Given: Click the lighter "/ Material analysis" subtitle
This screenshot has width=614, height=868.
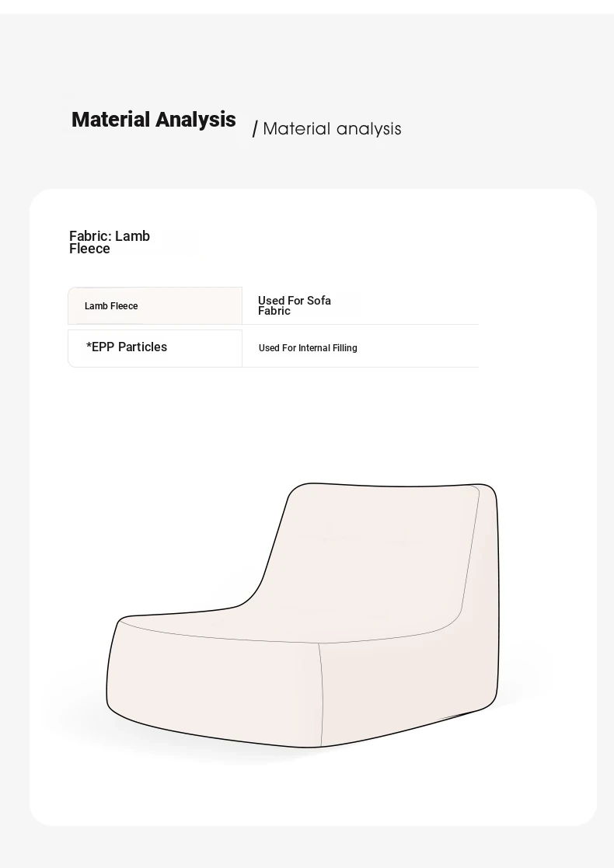Looking at the screenshot, I should [x=331, y=129].
